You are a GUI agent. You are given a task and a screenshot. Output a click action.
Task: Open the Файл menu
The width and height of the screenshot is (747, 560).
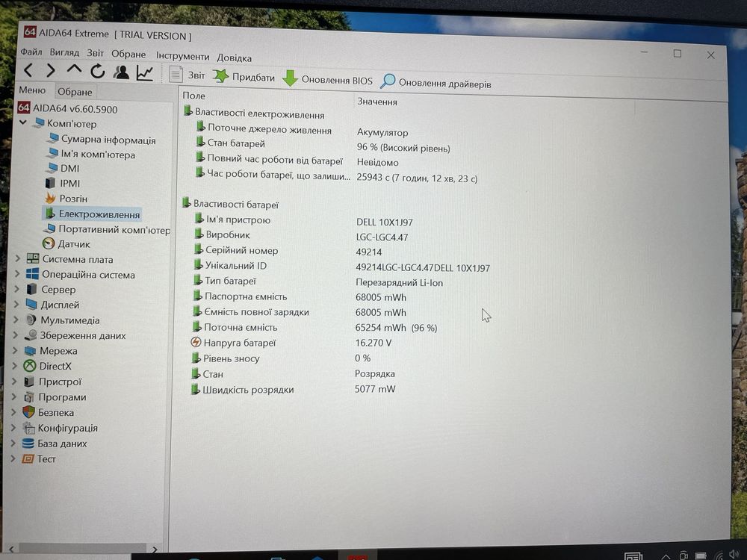31,52
